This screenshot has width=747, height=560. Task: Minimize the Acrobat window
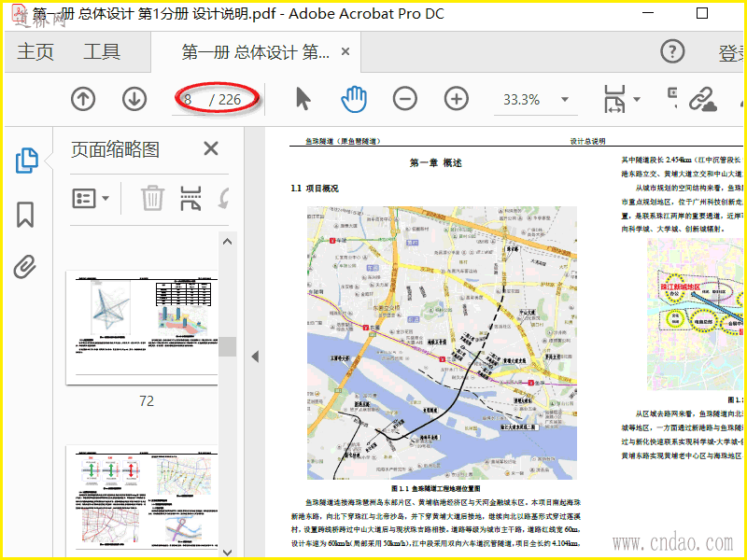(647, 13)
